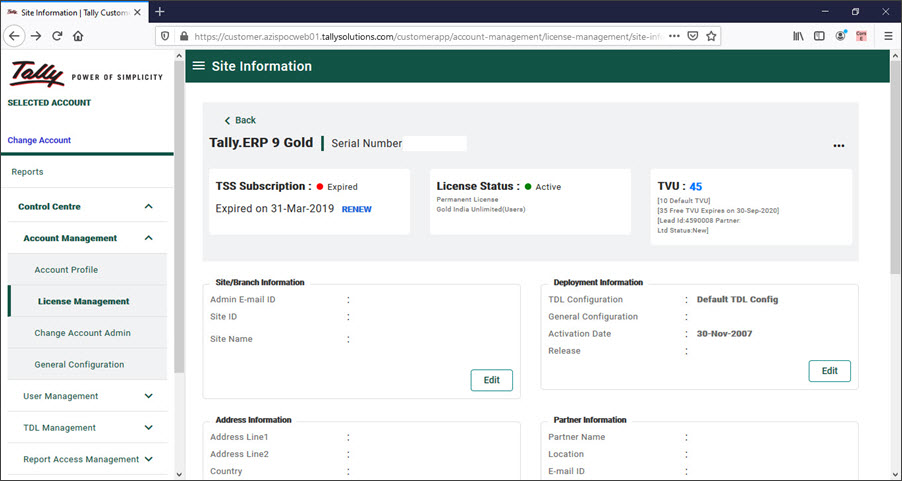This screenshot has height=481, width=902.
Task: Collapse the Account Management section
Action: tap(148, 238)
